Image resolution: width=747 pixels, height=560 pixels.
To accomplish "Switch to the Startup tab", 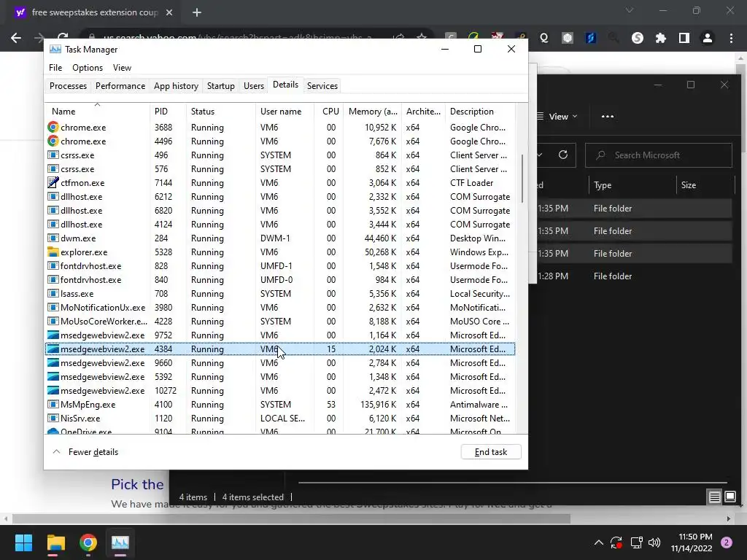I will 220,86.
